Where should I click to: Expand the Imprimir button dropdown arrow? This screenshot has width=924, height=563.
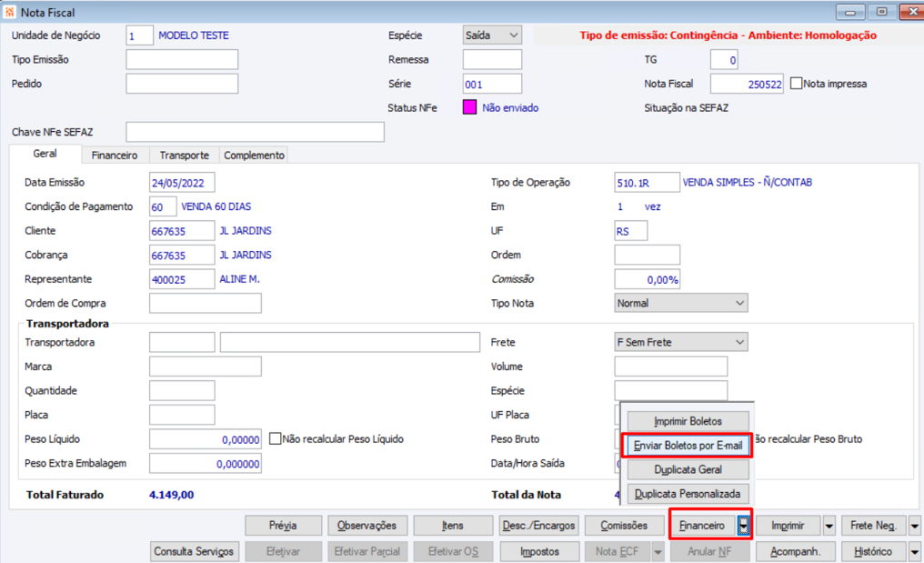[x=829, y=526]
